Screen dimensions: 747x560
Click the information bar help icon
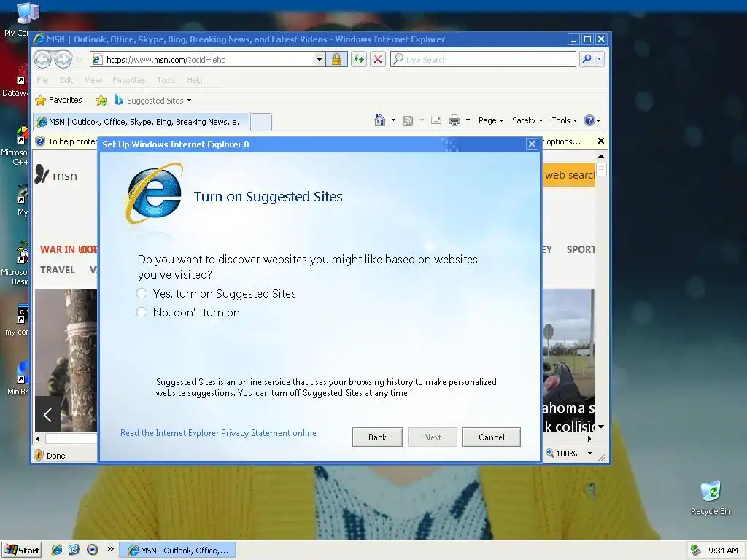tap(40, 141)
